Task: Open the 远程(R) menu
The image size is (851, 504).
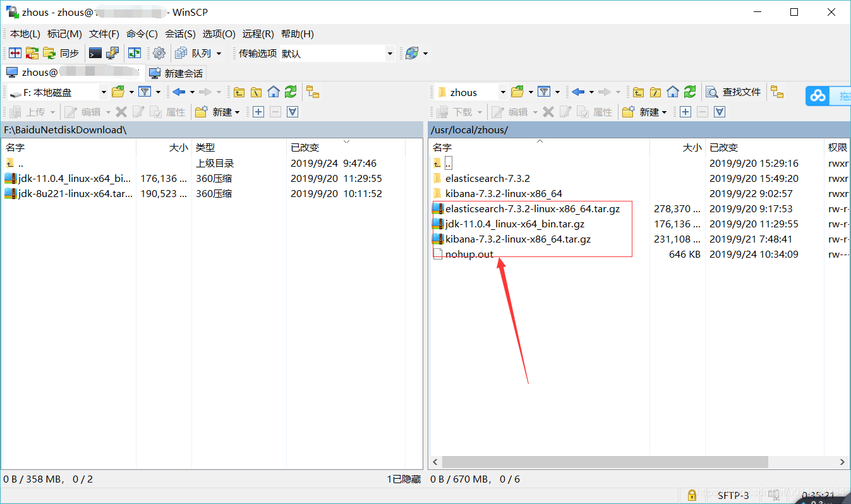Action: tap(258, 34)
